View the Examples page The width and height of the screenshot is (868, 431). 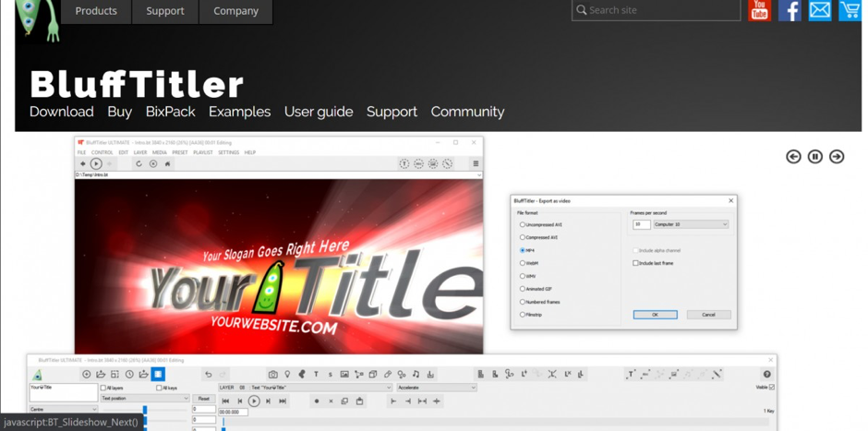240,112
